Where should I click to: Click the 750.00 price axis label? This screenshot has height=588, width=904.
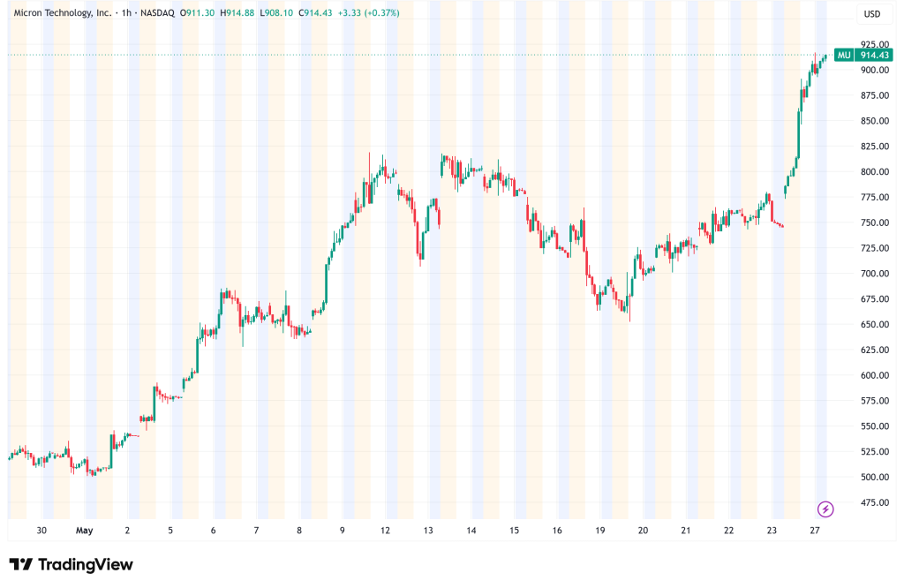click(x=875, y=222)
